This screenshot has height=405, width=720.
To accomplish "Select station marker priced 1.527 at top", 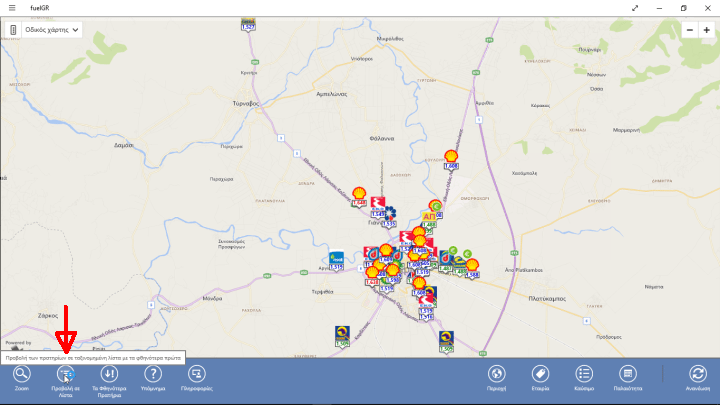I will 248,24.
